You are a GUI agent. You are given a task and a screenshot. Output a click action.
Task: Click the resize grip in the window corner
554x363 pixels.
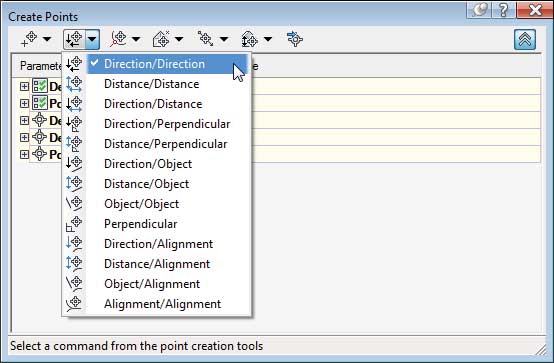pyautogui.click(x=541, y=350)
